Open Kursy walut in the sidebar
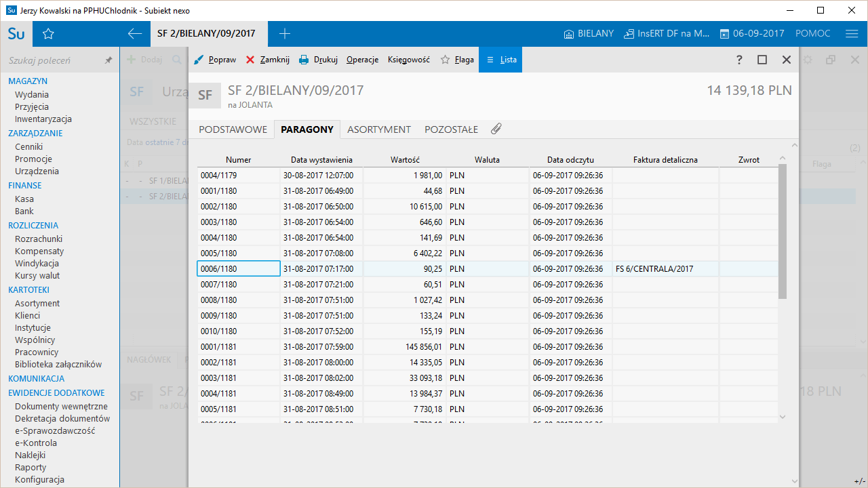Image resolution: width=868 pixels, height=488 pixels. click(37, 276)
